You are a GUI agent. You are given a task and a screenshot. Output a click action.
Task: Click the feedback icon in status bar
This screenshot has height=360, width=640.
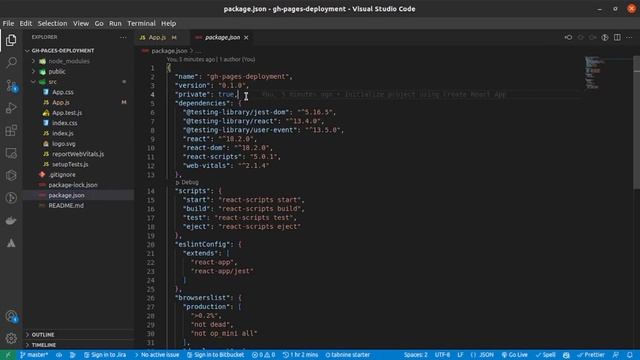[x=616, y=355]
